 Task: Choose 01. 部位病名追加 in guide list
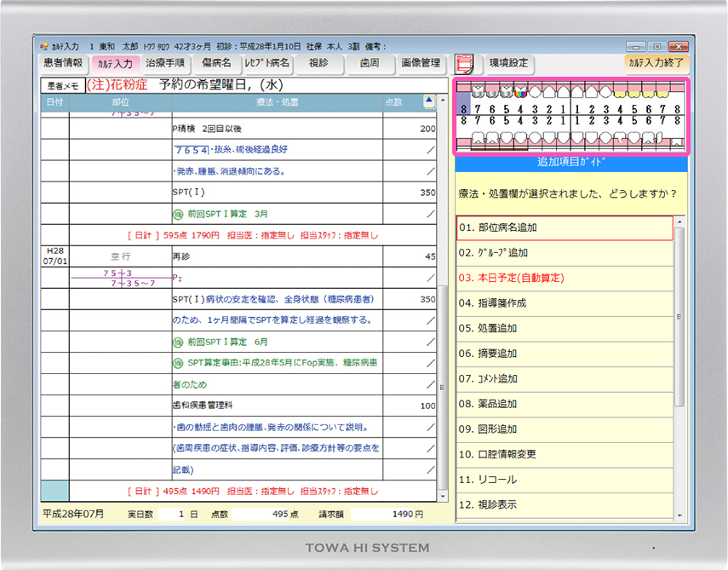[x=564, y=228]
